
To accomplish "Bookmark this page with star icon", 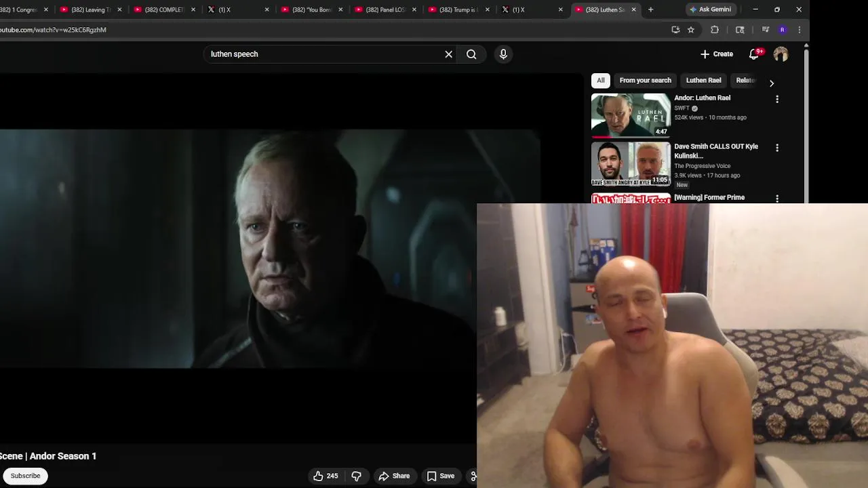I will click(691, 30).
